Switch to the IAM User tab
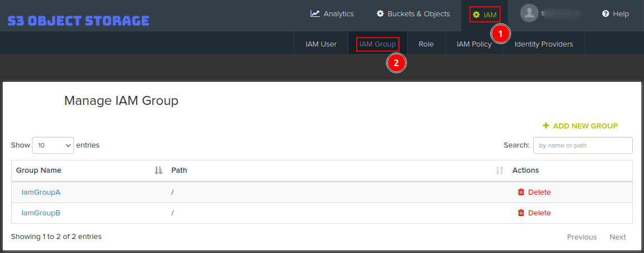The height and width of the screenshot is (253, 644). click(x=321, y=44)
